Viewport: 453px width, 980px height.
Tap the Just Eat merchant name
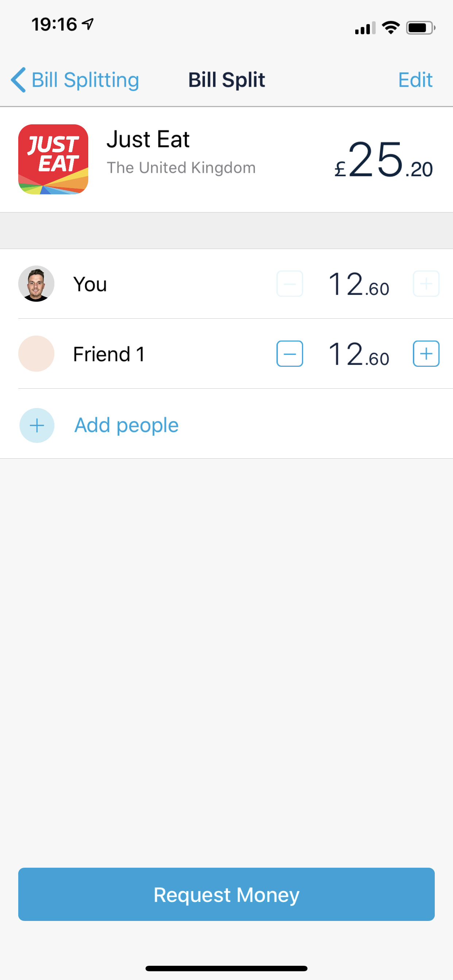(x=148, y=139)
